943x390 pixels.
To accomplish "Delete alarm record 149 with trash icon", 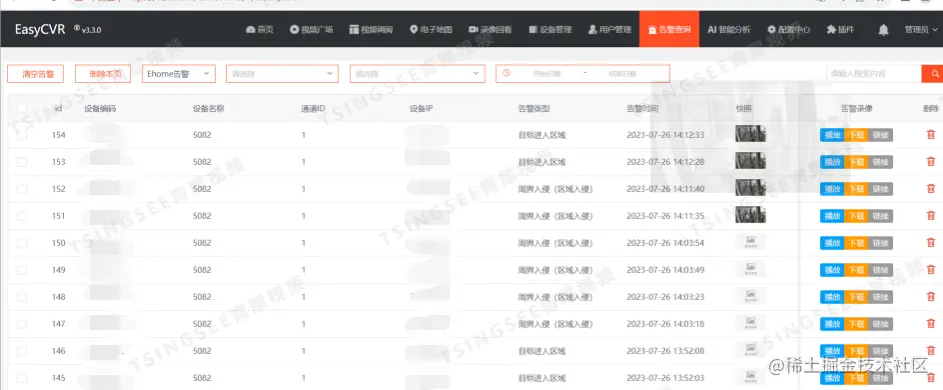I will pyautogui.click(x=930, y=270).
